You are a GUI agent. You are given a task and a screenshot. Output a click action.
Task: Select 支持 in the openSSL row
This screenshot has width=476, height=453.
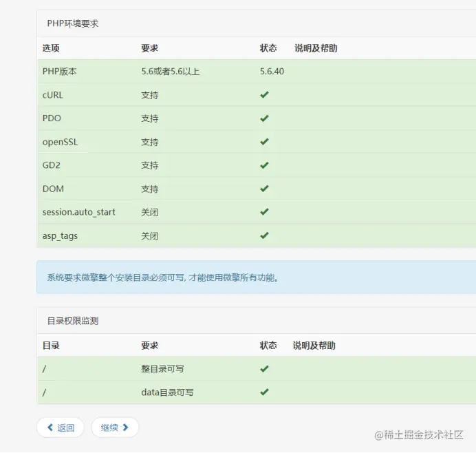click(150, 143)
